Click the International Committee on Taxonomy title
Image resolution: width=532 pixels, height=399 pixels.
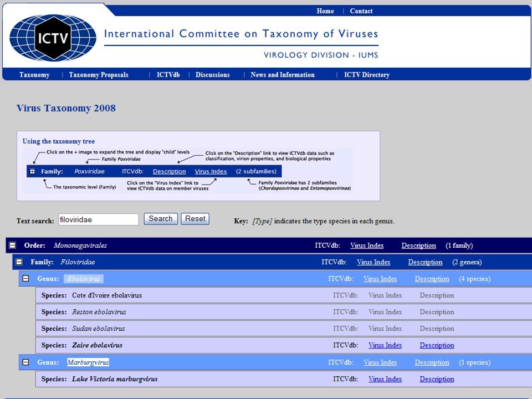coord(241,34)
